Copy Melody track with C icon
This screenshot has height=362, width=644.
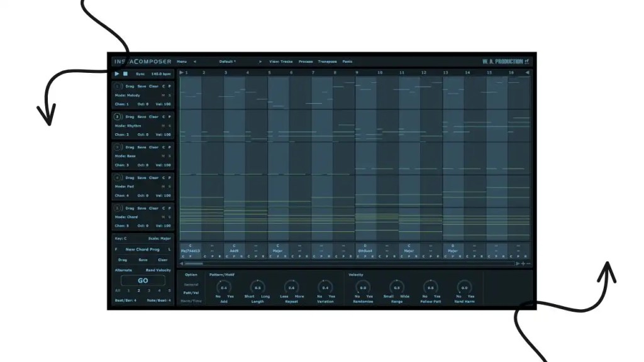coord(164,86)
